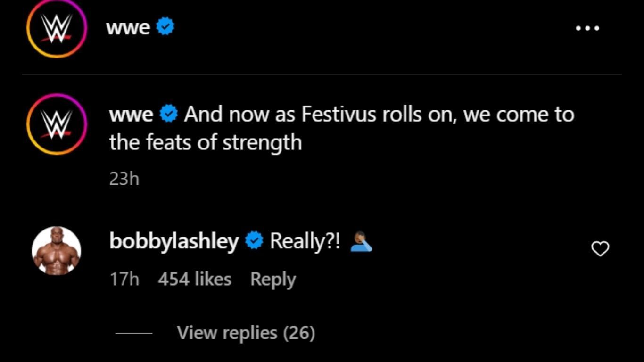Screen dimensions: 644x362
Task: Click the 23h caption timestamp
Action: (x=124, y=179)
